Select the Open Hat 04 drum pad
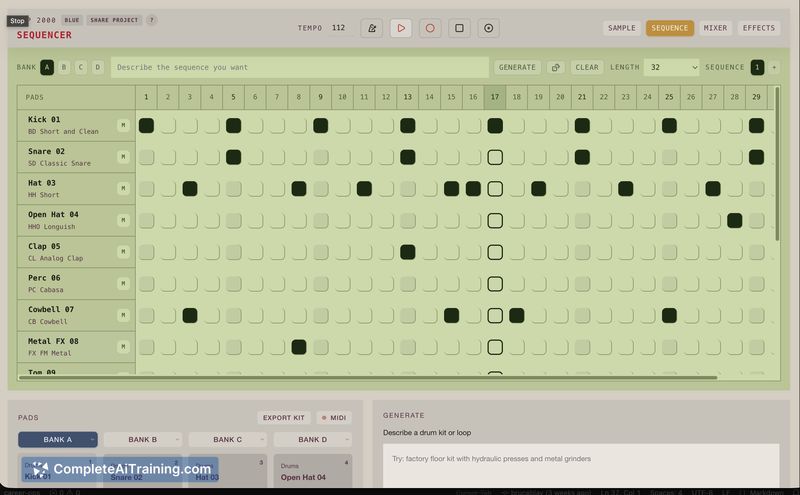 tap(313, 471)
